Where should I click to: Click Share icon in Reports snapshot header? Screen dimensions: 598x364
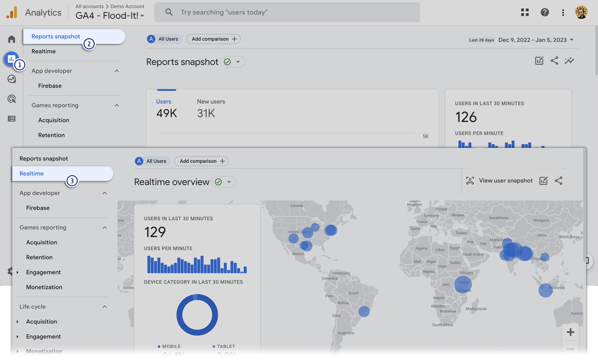pyautogui.click(x=554, y=61)
